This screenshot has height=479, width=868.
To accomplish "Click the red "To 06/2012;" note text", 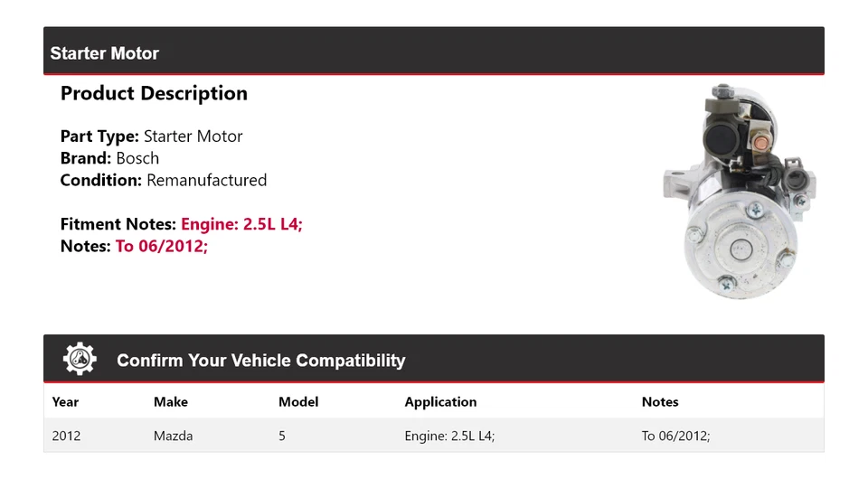I will [161, 245].
